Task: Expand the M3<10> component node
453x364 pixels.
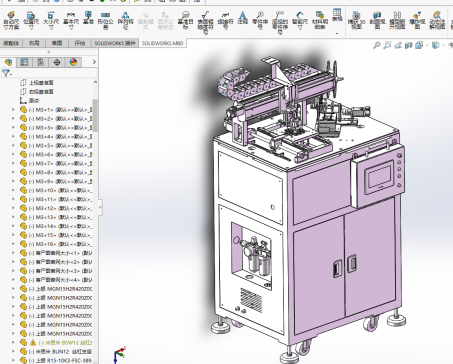Action: click(13, 190)
